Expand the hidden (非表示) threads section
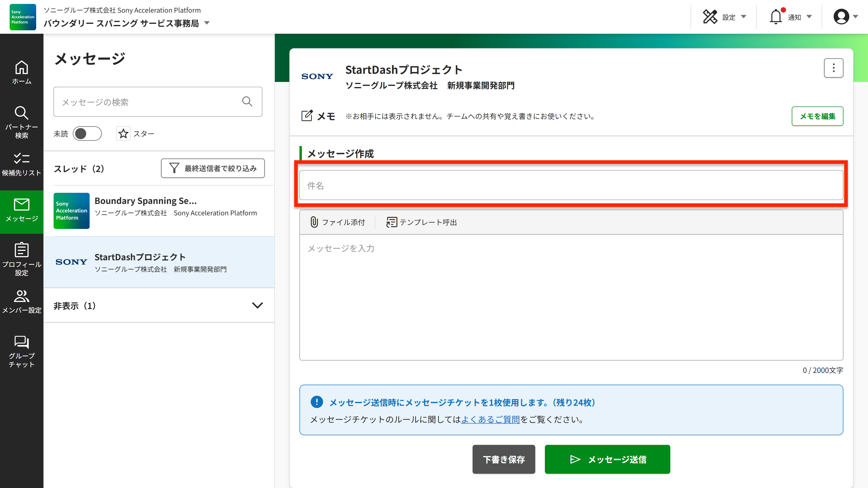 pos(257,305)
